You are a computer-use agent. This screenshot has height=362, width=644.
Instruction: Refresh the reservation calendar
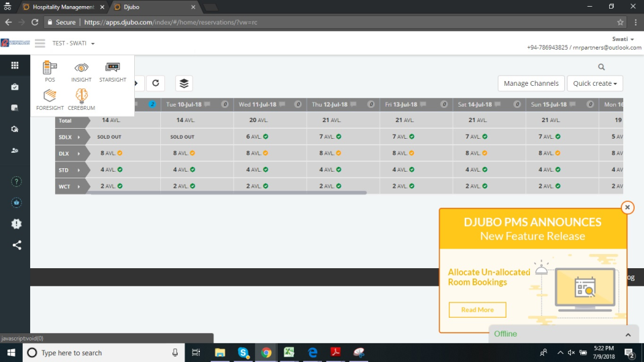click(x=156, y=83)
